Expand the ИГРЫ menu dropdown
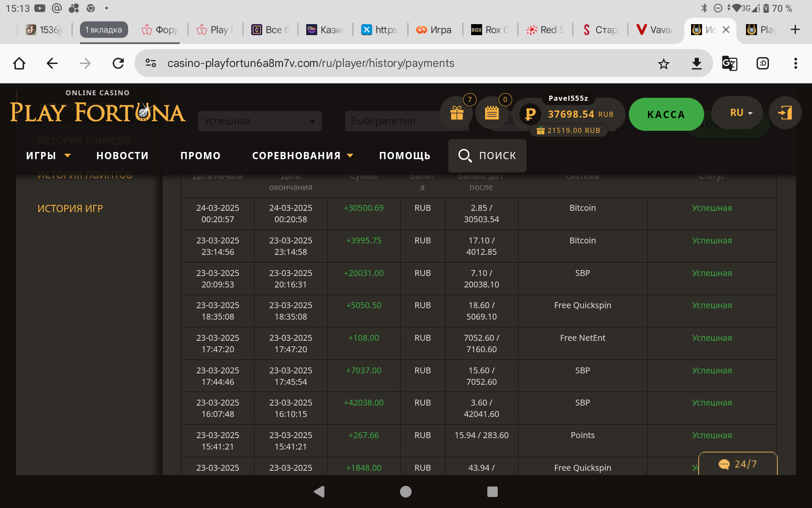Image resolution: width=812 pixels, height=508 pixels. 48,156
